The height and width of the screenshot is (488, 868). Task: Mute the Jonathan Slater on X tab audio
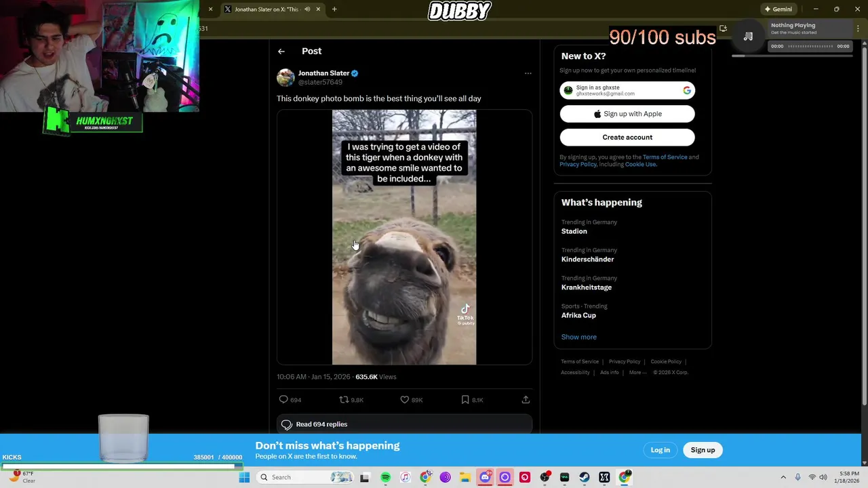[307, 9]
